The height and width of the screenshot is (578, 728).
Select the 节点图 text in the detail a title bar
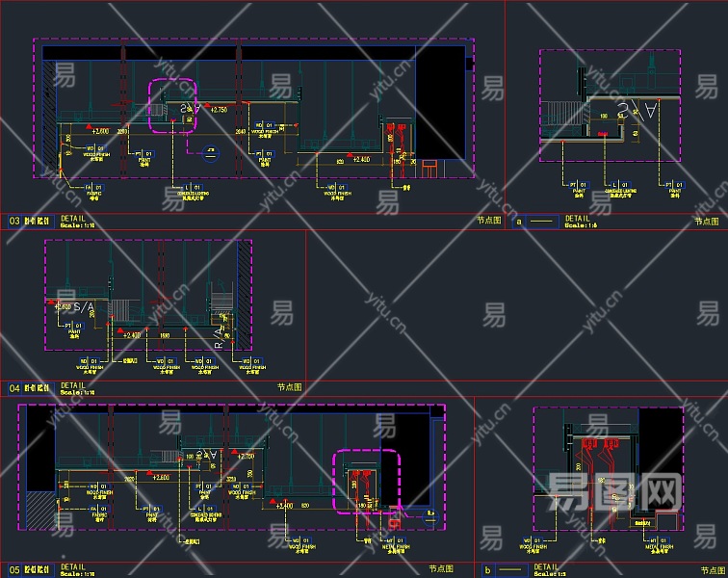706,222
